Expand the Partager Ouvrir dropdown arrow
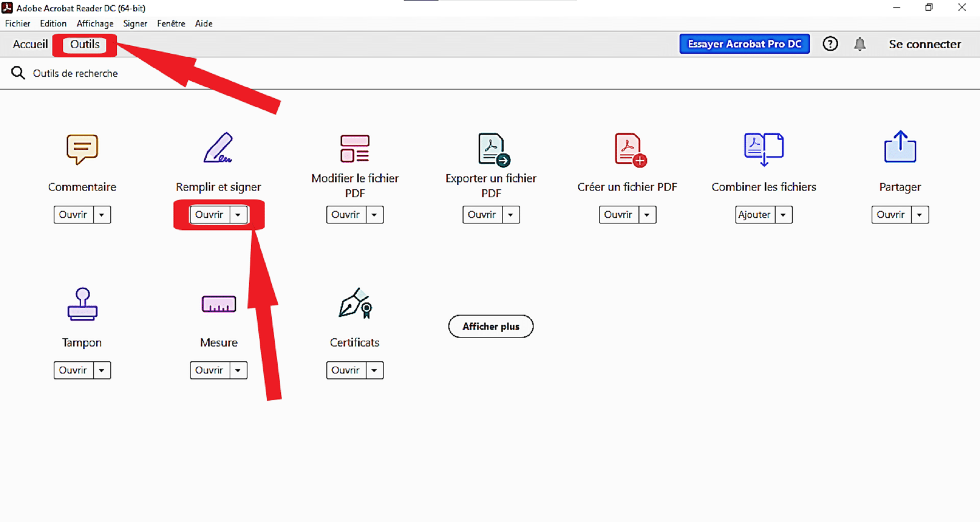Screen dimensions: 980x522 tap(920, 215)
